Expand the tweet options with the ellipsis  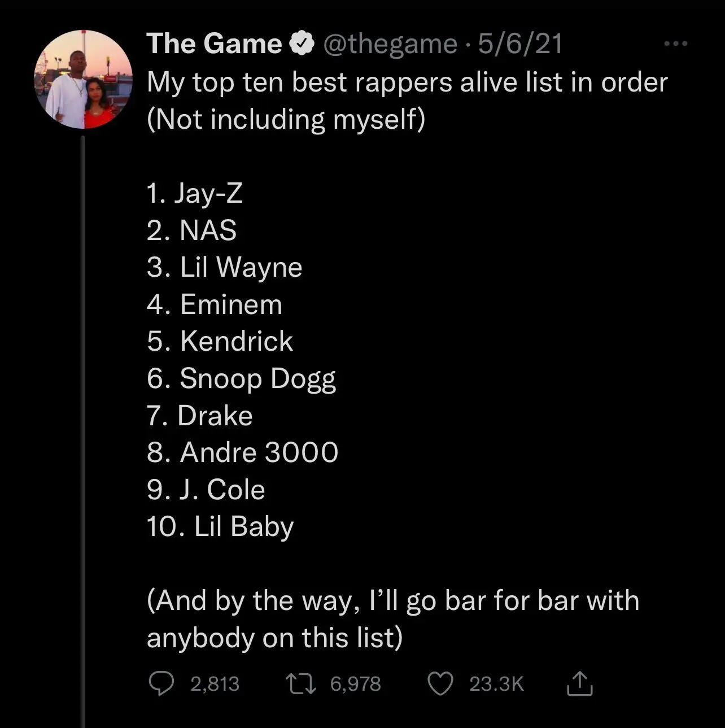675,42
